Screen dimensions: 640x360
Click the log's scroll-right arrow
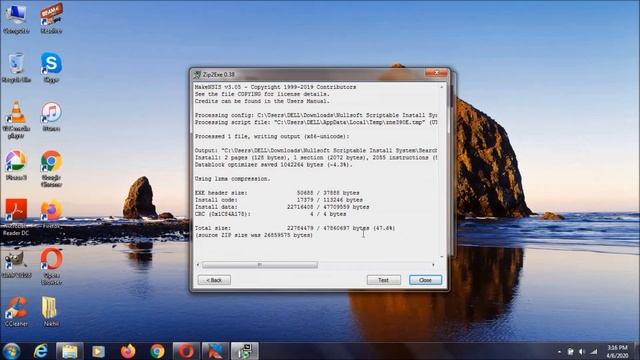tap(433, 265)
